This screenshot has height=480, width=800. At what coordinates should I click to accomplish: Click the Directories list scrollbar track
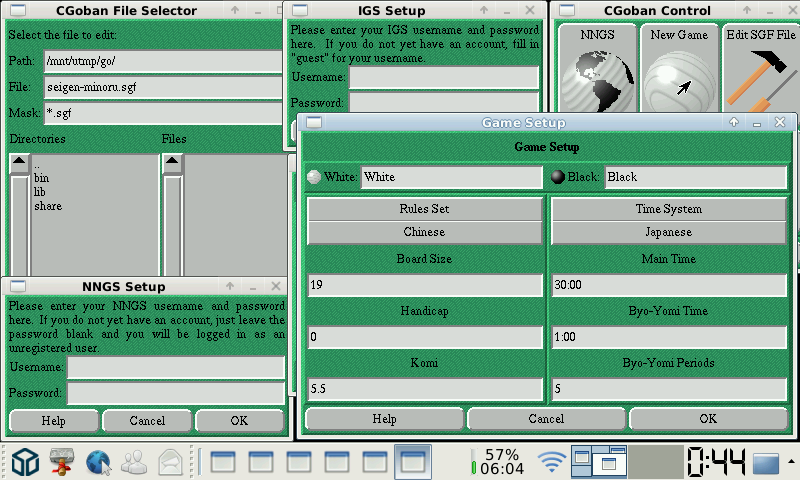click(19, 227)
